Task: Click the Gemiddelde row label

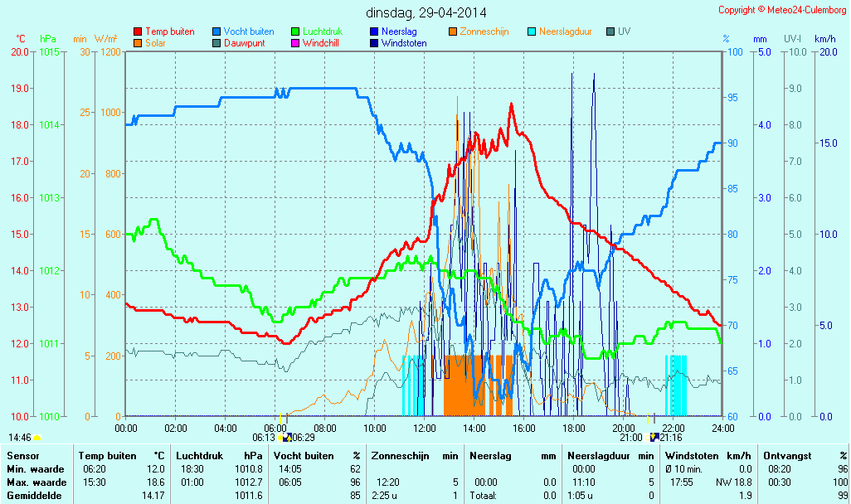Action: [x=31, y=496]
